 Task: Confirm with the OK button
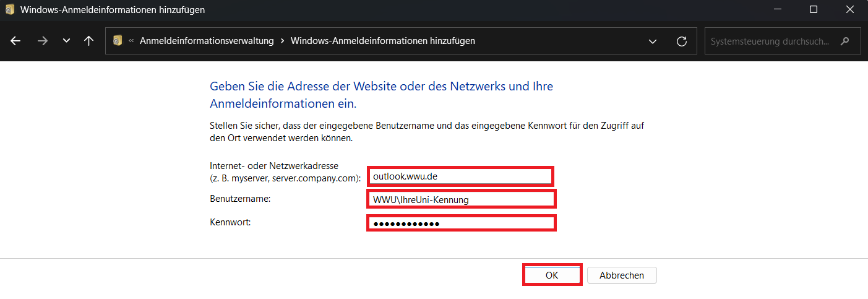(552, 275)
